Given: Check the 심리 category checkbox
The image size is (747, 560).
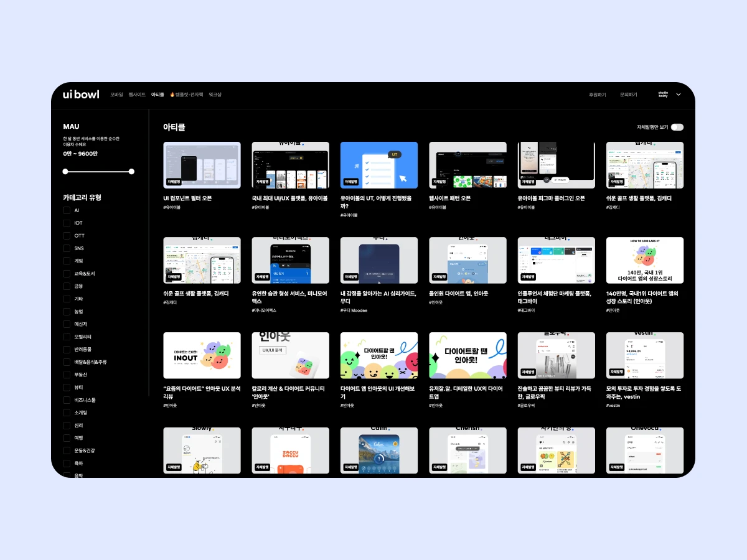Looking at the screenshot, I should tap(67, 425).
